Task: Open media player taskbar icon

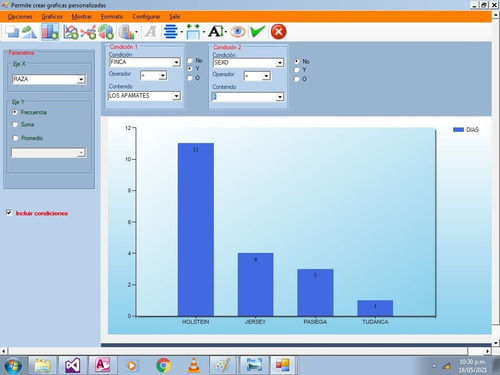Action: pos(132,366)
